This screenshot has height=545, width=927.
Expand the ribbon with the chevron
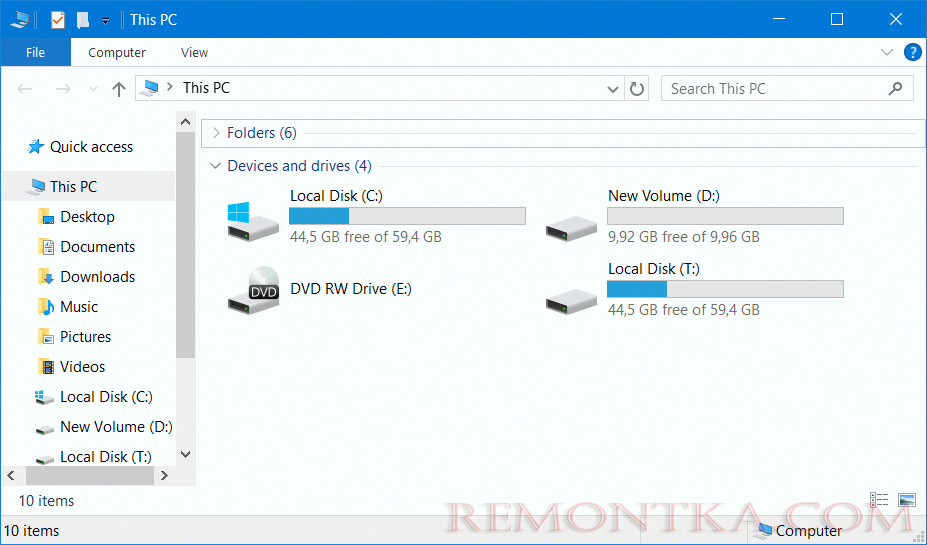886,52
